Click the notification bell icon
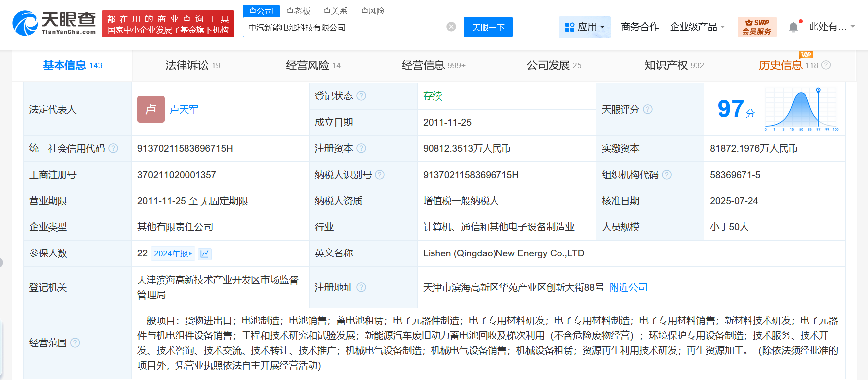Image resolution: width=868 pixels, height=380 pixels. tap(793, 27)
